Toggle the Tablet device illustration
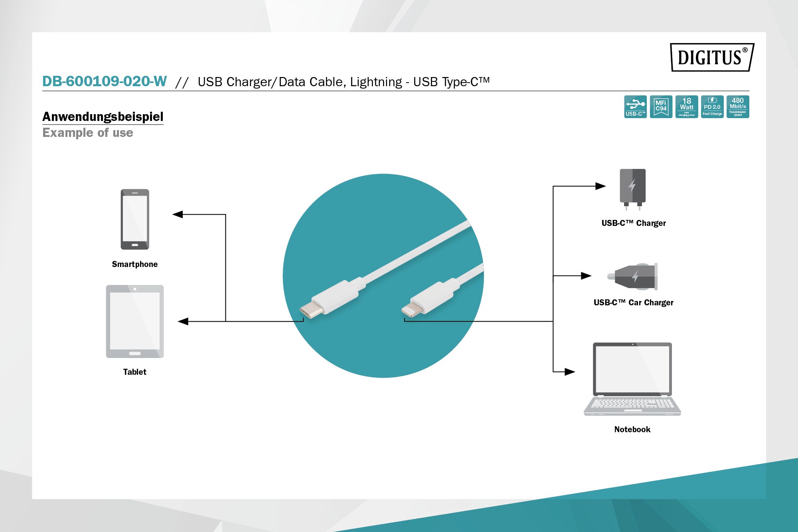798x532 pixels. tap(134, 320)
